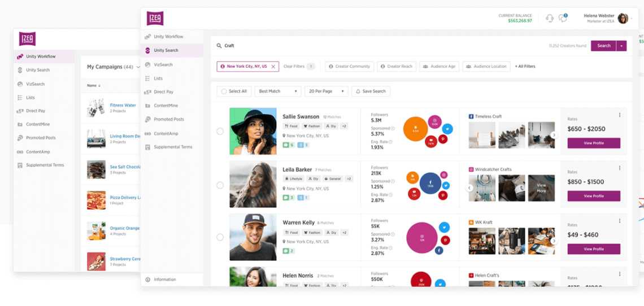Open the View More thumbnail in Windcatcher Crafts

point(541,188)
